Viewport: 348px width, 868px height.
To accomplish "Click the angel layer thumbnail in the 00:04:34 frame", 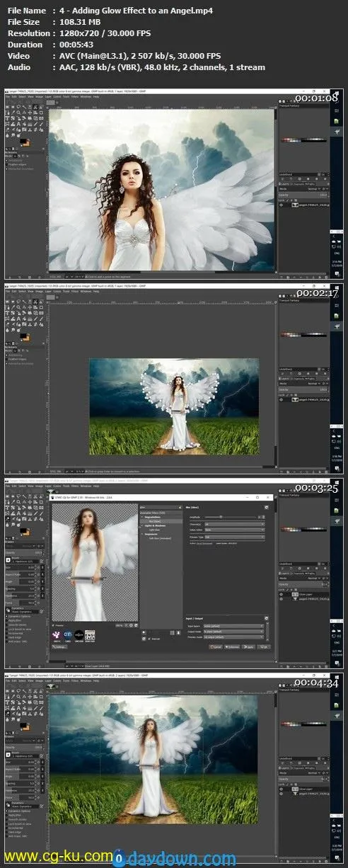I will 295,794.
